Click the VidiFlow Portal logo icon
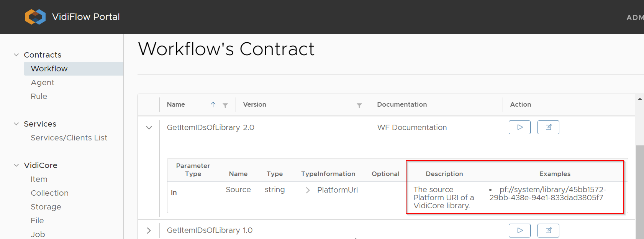Image resolution: width=644 pixels, height=239 pixels. tap(35, 17)
